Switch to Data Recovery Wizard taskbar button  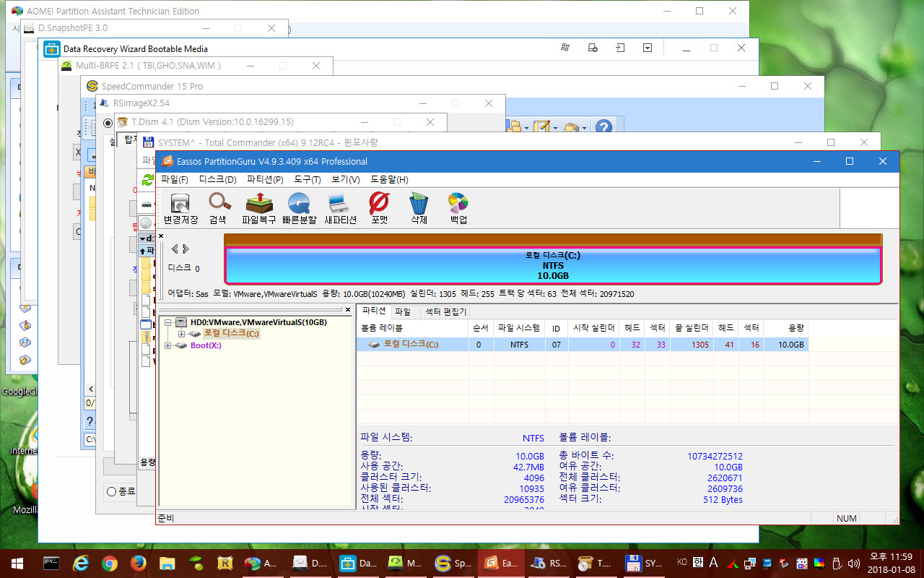click(x=357, y=564)
